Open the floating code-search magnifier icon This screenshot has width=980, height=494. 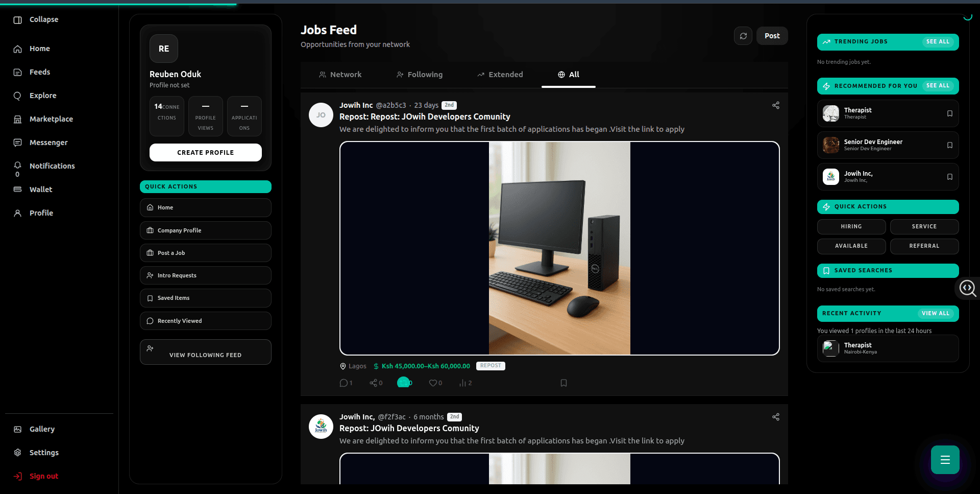click(x=968, y=289)
